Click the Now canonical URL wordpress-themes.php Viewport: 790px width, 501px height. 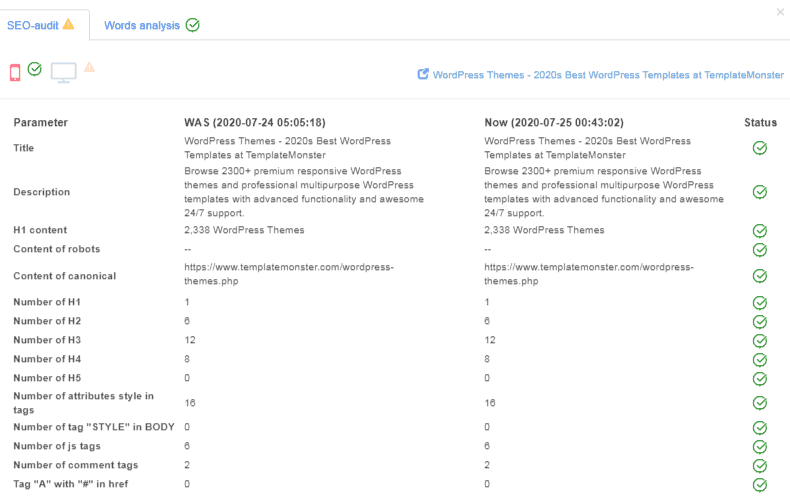589,274
